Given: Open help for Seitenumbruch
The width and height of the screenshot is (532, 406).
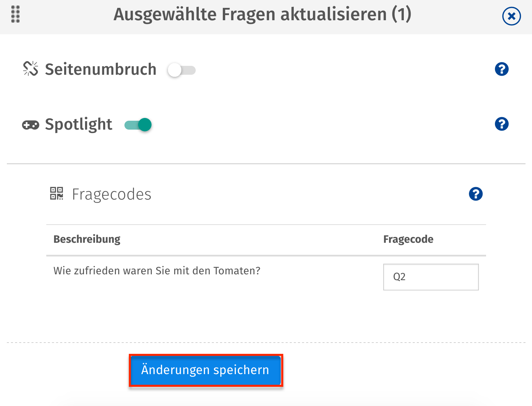Looking at the screenshot, I should 501,69.
